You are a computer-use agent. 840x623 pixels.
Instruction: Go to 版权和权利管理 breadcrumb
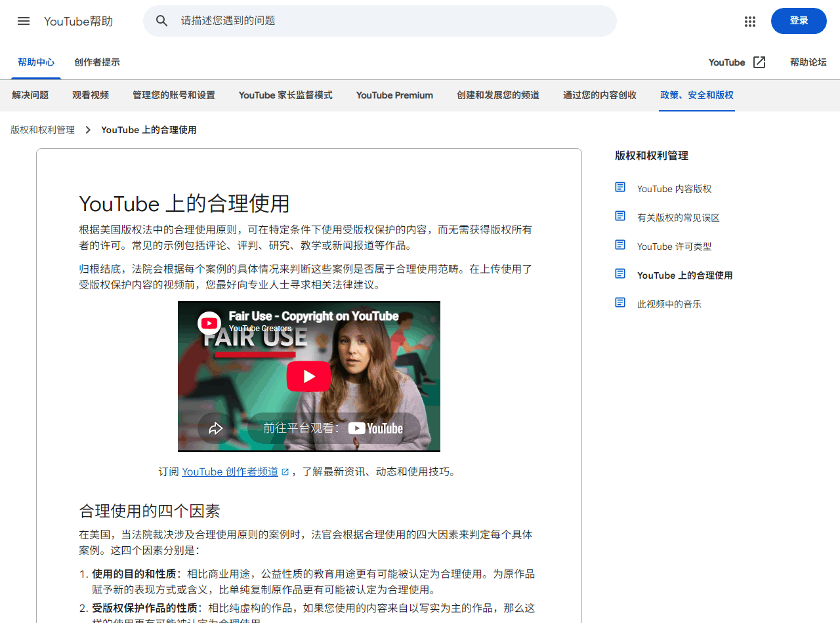43,130
